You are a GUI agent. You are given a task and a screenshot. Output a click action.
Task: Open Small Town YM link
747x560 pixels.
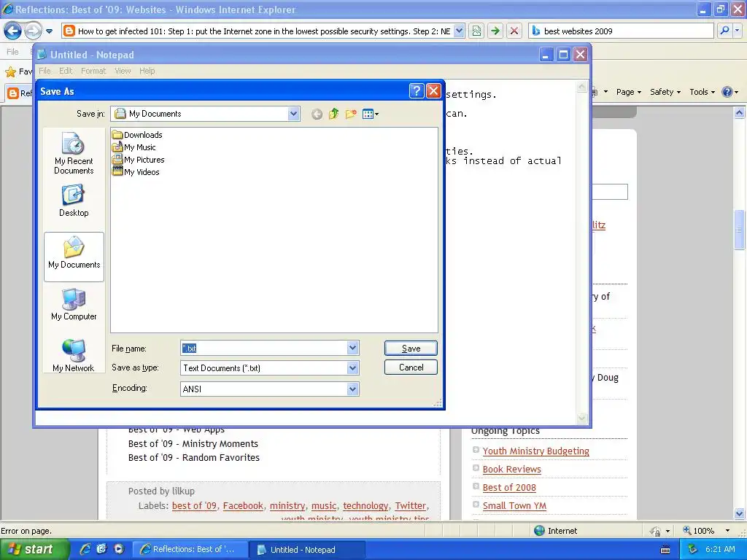tap(514, 506)
